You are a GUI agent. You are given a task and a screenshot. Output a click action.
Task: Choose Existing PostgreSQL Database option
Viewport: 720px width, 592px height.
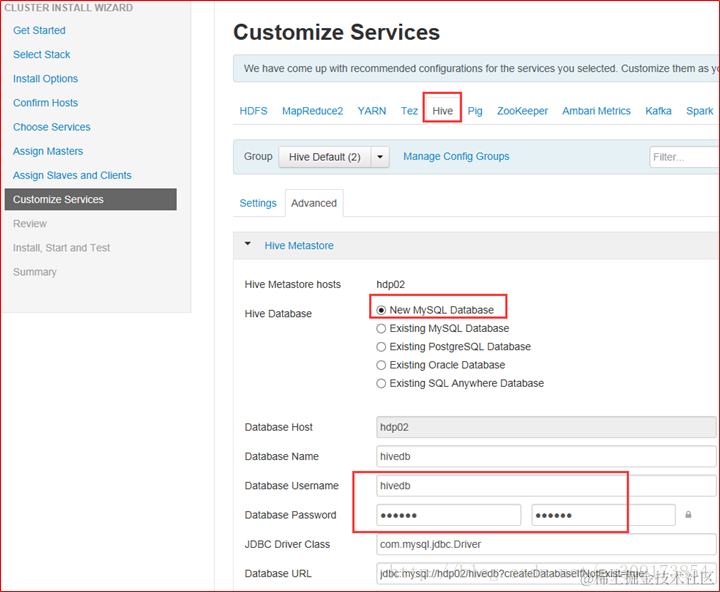(381, 347)
